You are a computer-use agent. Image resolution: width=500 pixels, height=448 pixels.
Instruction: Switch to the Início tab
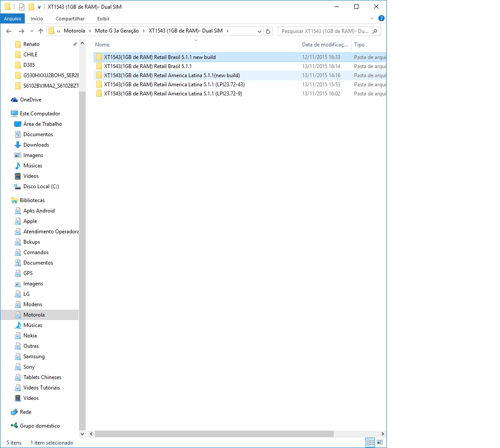point(36,19)
